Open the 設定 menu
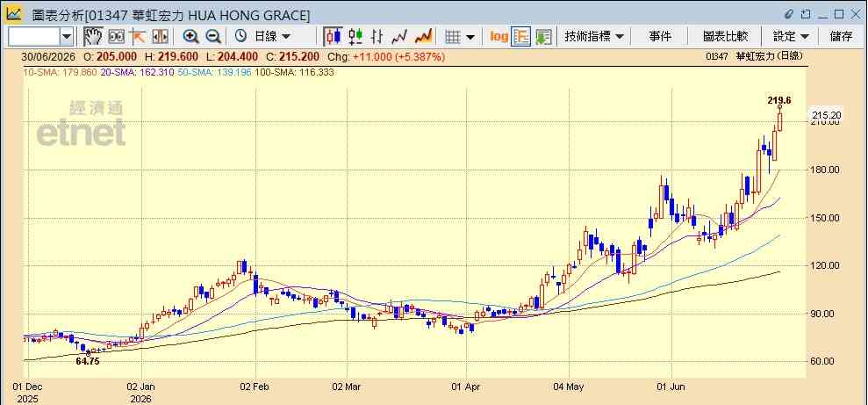Screen dimensions: 868x405 coord(791,37)
